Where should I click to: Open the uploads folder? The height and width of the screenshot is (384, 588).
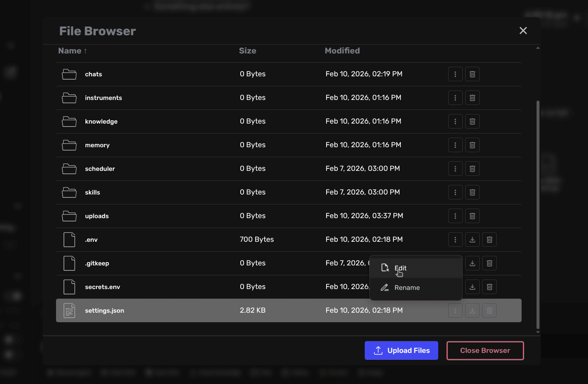[x=97, y=216]
